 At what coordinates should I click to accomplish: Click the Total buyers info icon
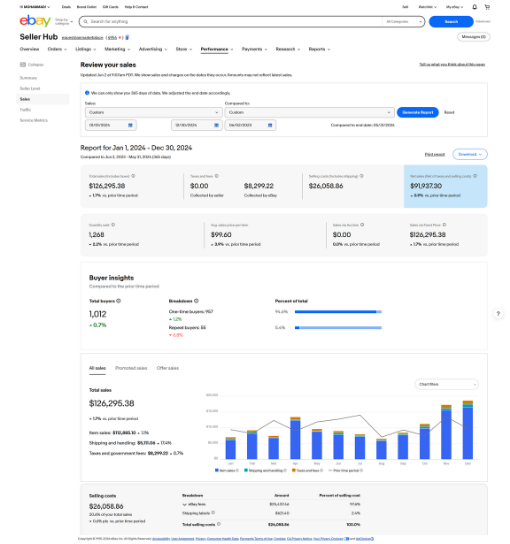(x=119, y=301)
